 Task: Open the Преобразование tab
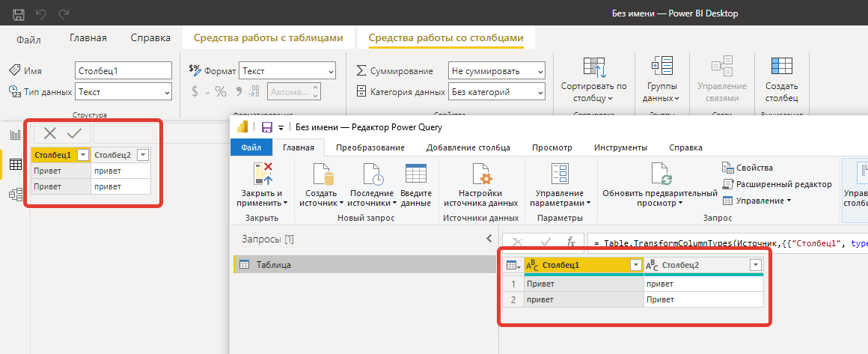(370, 147)
